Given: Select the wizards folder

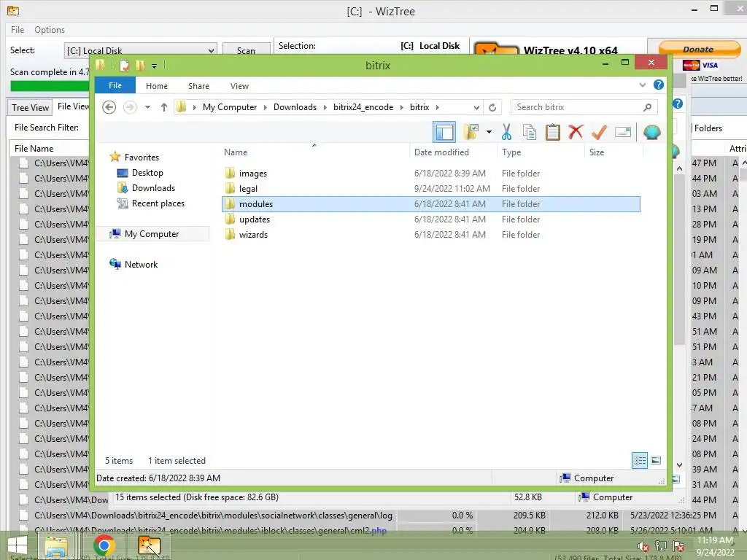Looking at the screenshot, I should [253, 234].
